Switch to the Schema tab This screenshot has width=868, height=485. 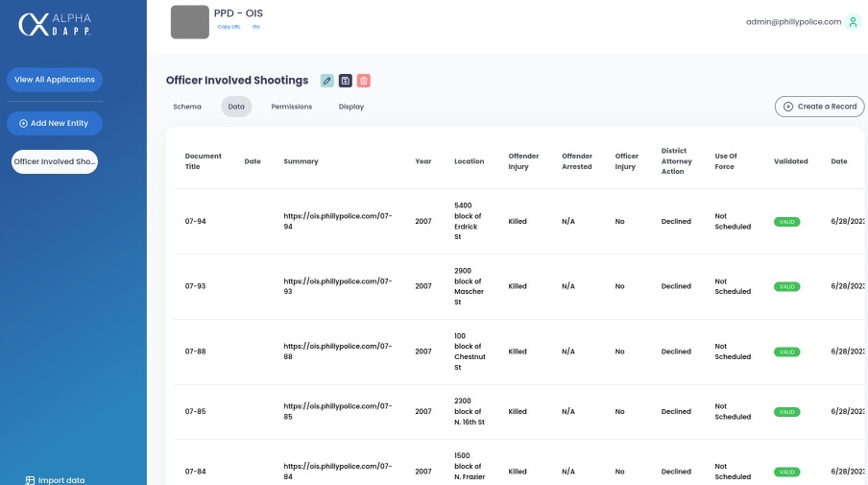point(187,107)
